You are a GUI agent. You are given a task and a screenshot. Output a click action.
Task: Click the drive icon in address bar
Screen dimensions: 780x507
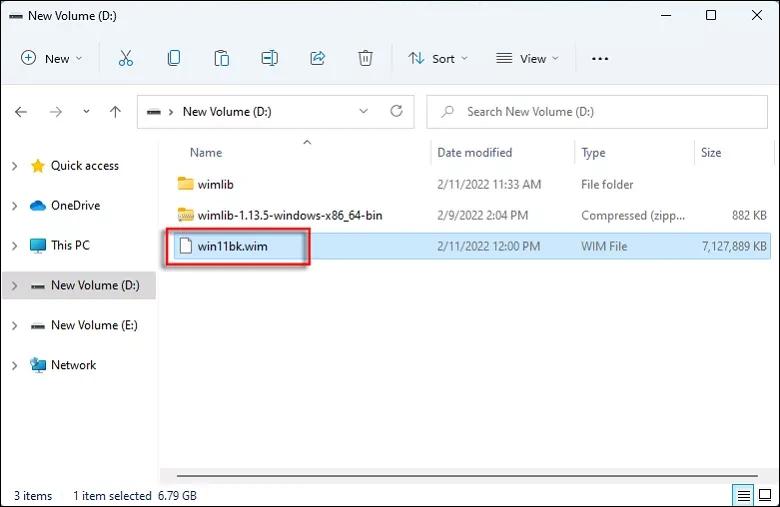[154, 112]
